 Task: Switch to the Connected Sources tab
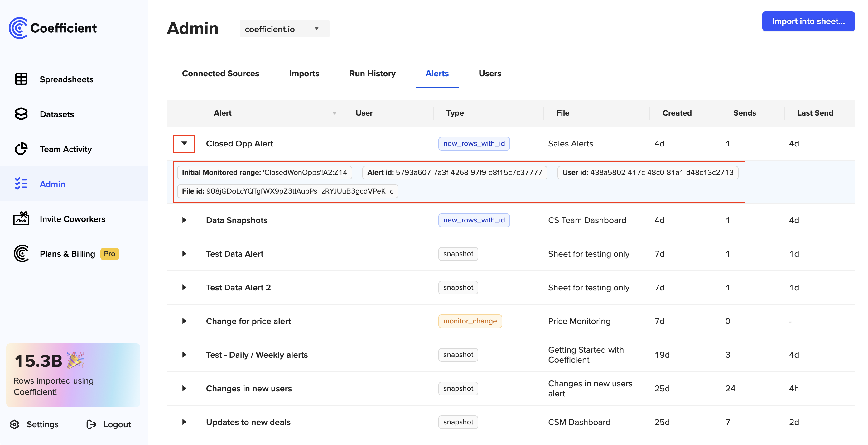[220, 74]
